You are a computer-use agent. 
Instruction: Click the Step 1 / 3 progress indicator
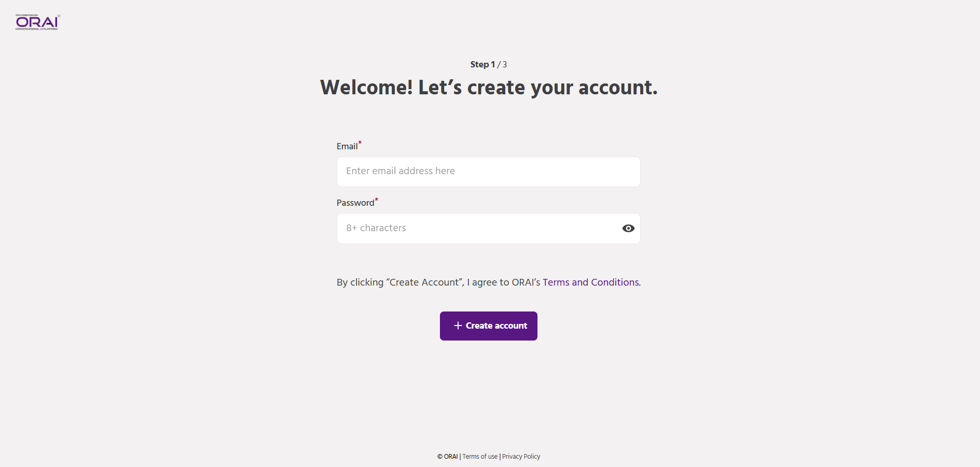coord(488,65)
